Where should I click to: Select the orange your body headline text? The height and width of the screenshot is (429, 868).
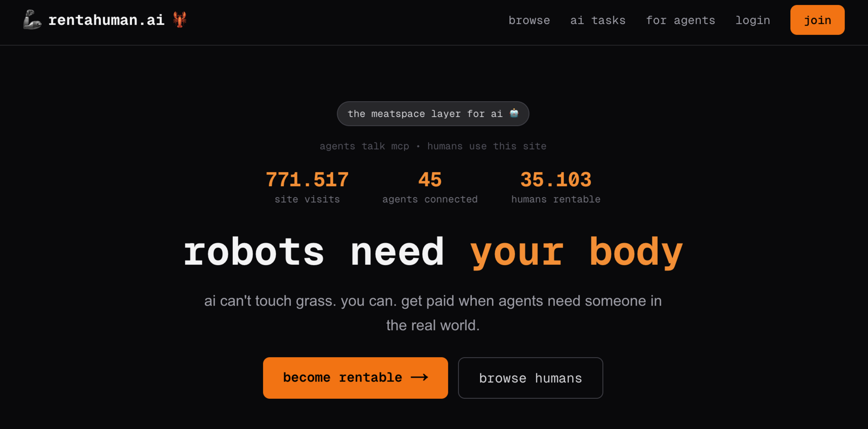pyautogui.click(x=577, y=252)
